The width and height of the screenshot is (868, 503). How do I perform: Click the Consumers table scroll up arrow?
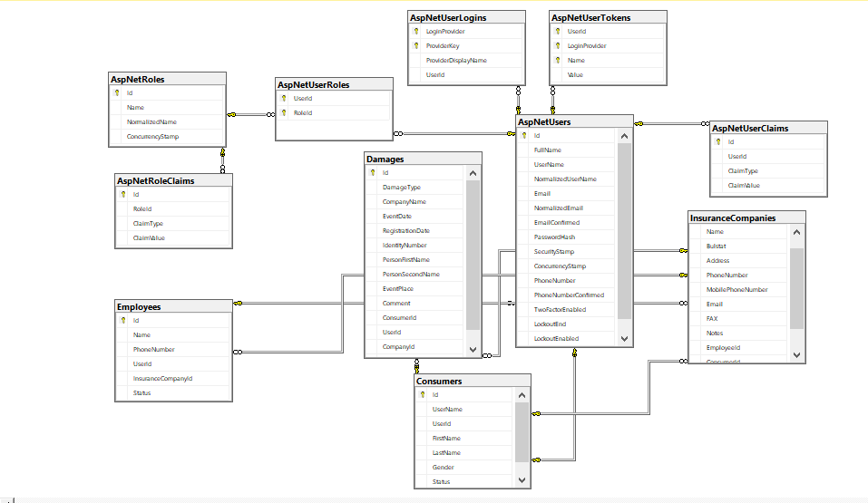[x=522, y=395]
